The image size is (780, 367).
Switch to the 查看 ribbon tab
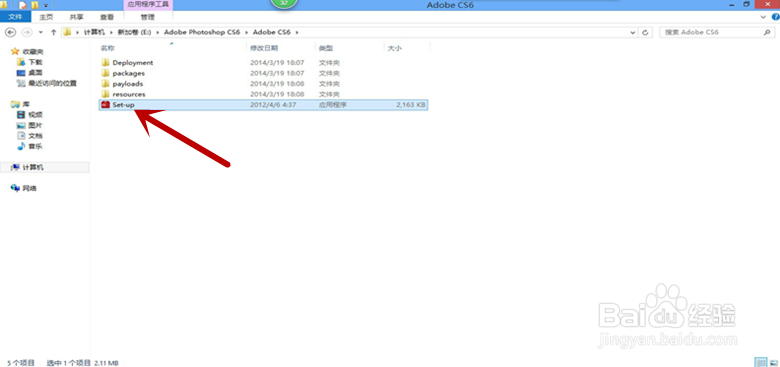click(107, 17)
